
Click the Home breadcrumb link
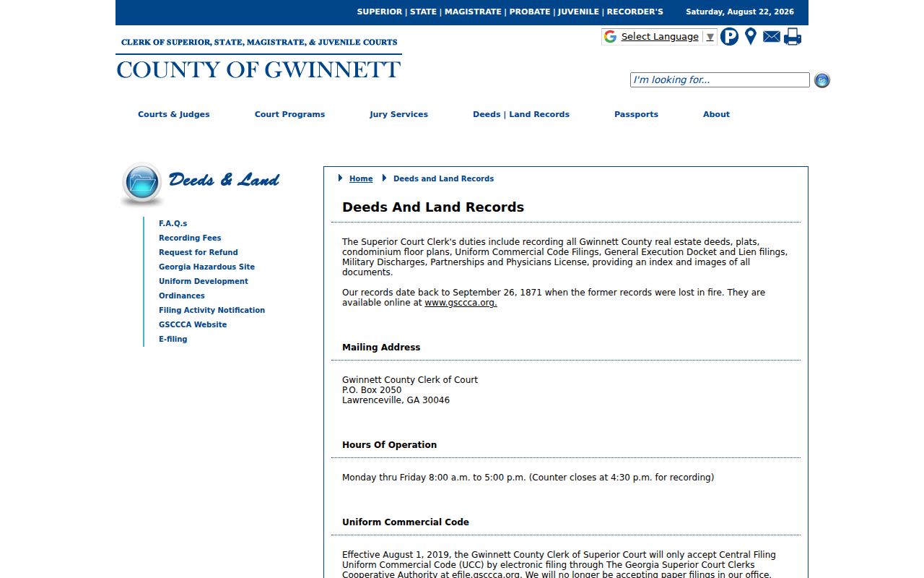(x=361, y=178)
